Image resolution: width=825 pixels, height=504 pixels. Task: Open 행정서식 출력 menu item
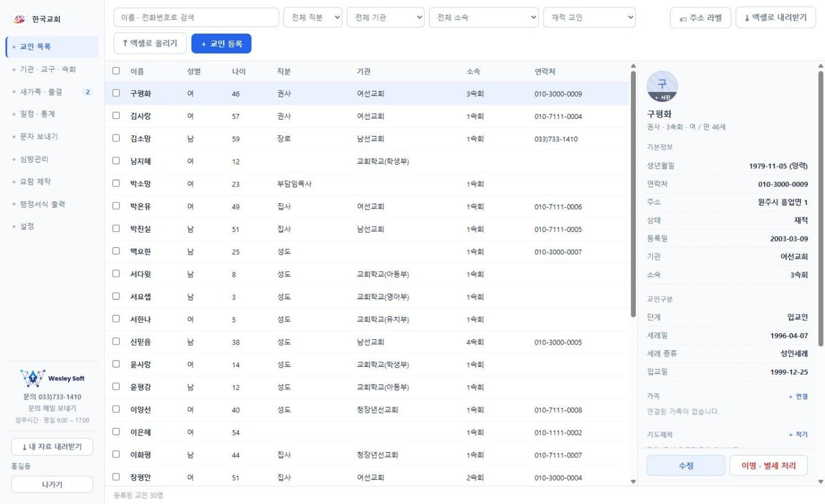tap(52, 204)
